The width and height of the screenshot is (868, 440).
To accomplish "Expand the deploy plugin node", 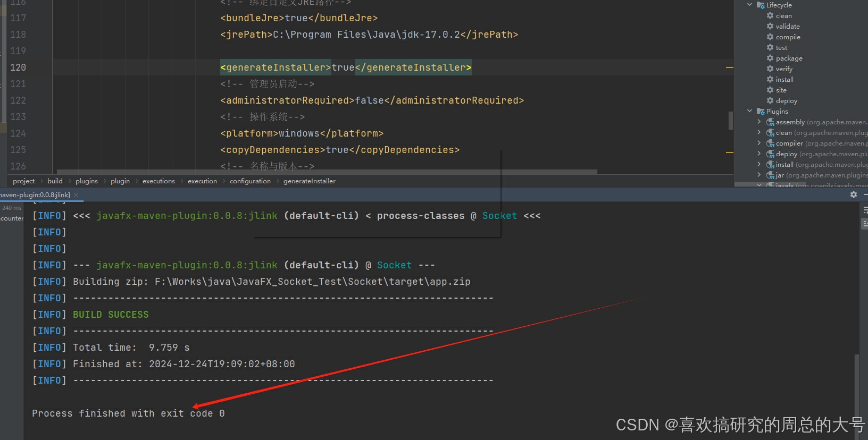I will click(759, 154).
